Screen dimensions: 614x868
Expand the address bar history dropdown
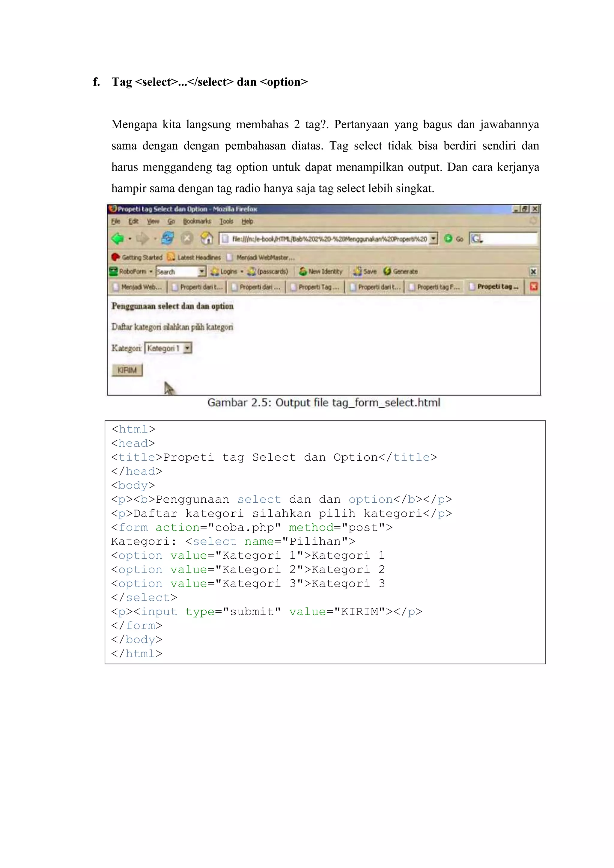point(434,239)
